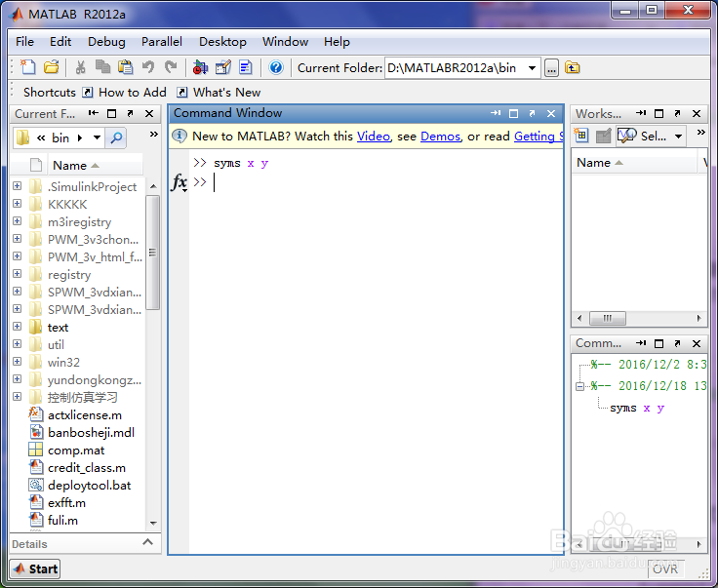This screenshot has width=718, height=588.
Task: Open the Profiler toolbar icon
Action: (246, 67)
